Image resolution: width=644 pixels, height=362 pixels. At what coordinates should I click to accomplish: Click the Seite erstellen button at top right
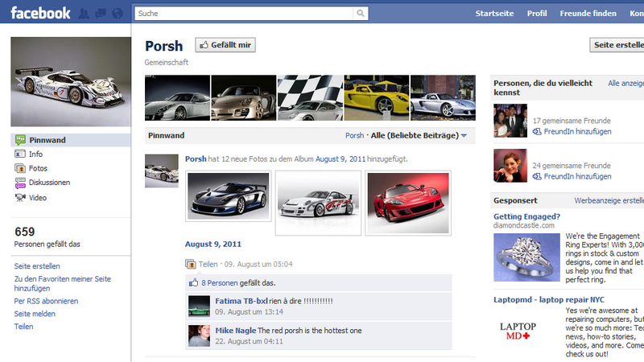tap(617, 45)
